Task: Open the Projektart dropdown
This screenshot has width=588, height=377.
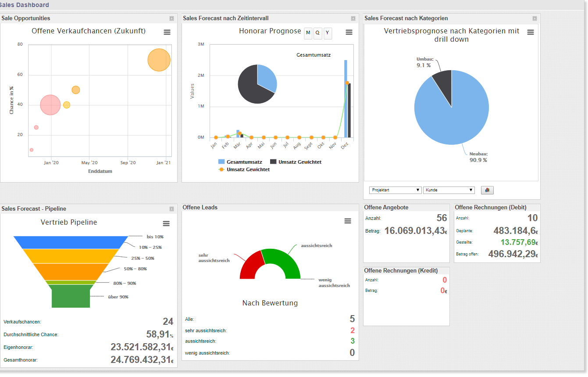Action: click(395, 190)
